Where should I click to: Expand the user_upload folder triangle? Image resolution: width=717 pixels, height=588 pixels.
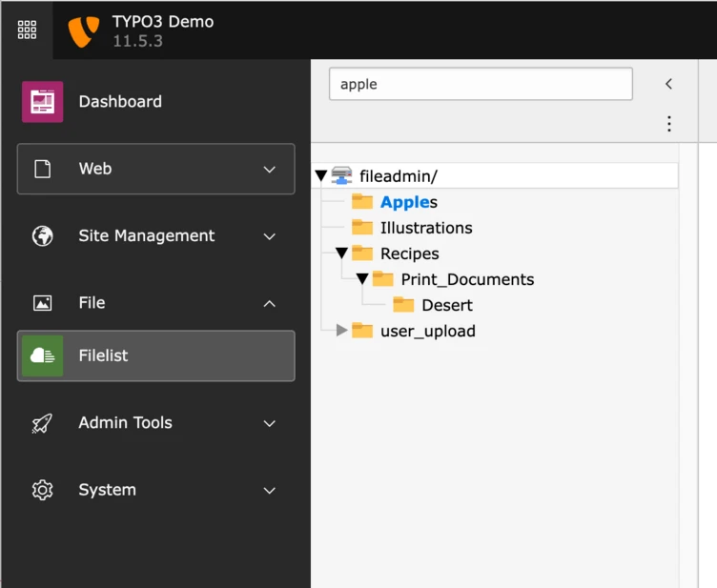click(x=342, y=331)
